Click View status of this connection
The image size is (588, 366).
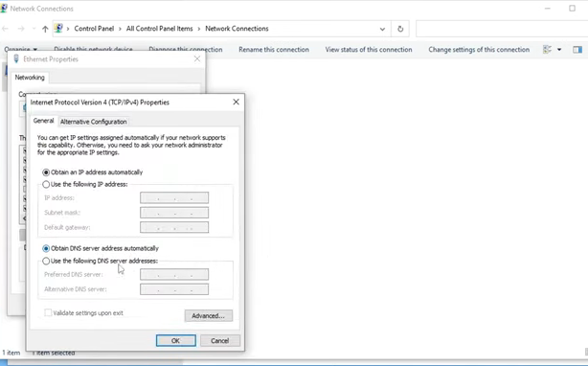click(369, 50)
